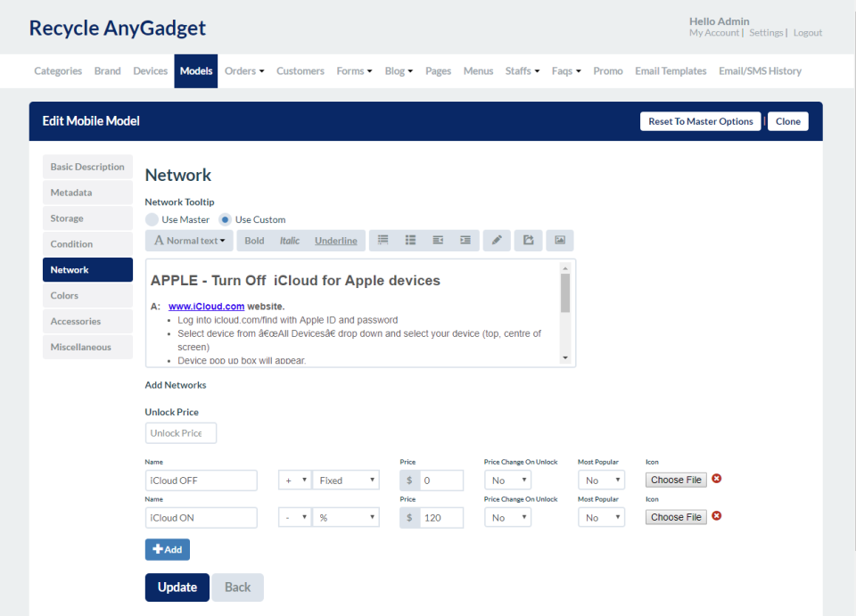Select the Use Custom radio button
Image resolution: width=856 pixels, height=616 pixels.
click(x=226, y=219)
